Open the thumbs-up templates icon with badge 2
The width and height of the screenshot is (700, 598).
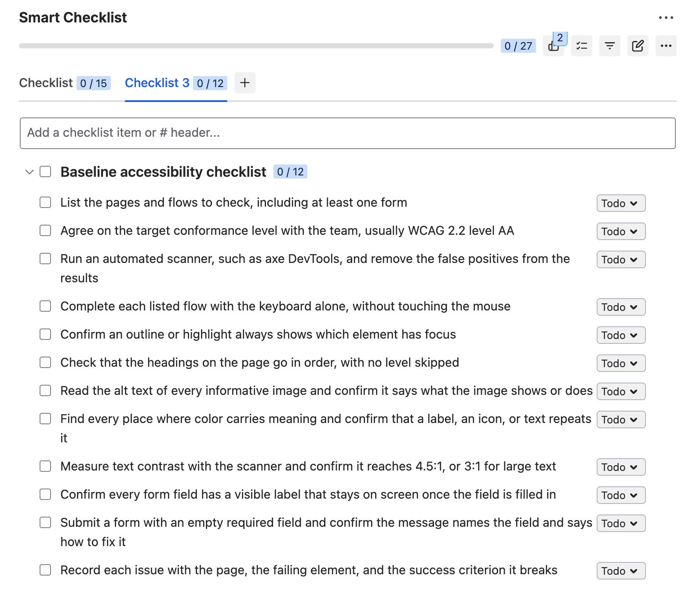(554, 46)
